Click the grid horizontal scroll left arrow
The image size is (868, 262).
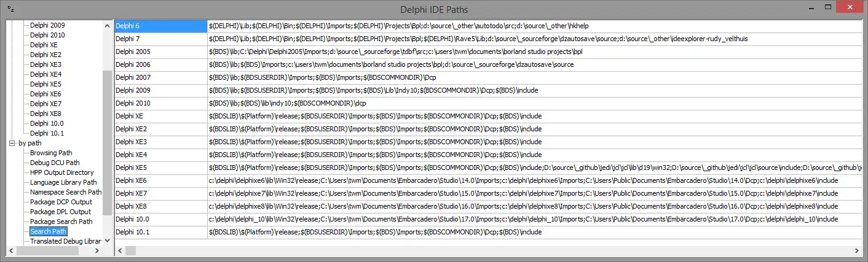(120, 251)
